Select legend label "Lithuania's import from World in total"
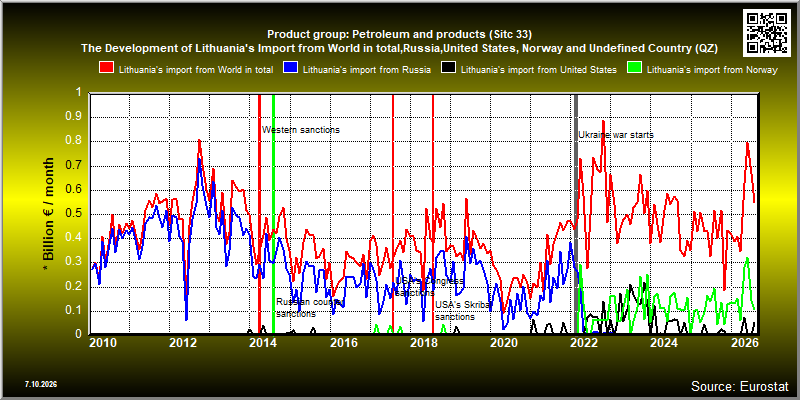This screenshot has height=400, width=800. coord(196,70)
